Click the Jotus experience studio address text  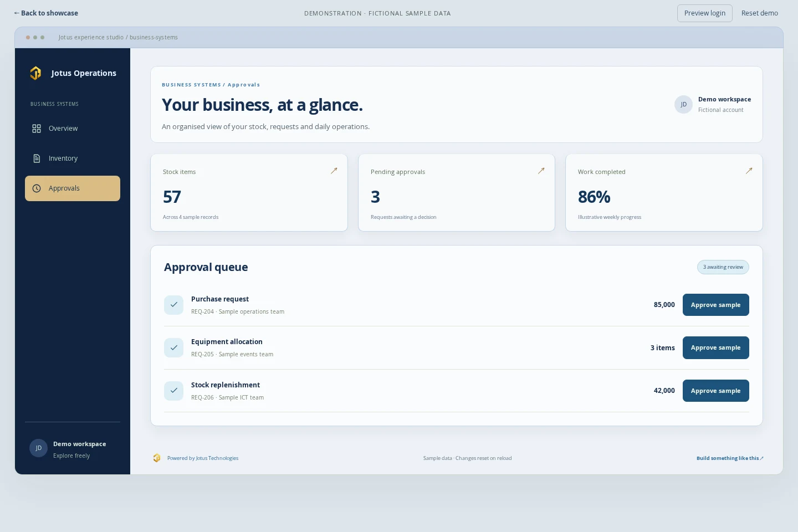(x=118, y=38)
